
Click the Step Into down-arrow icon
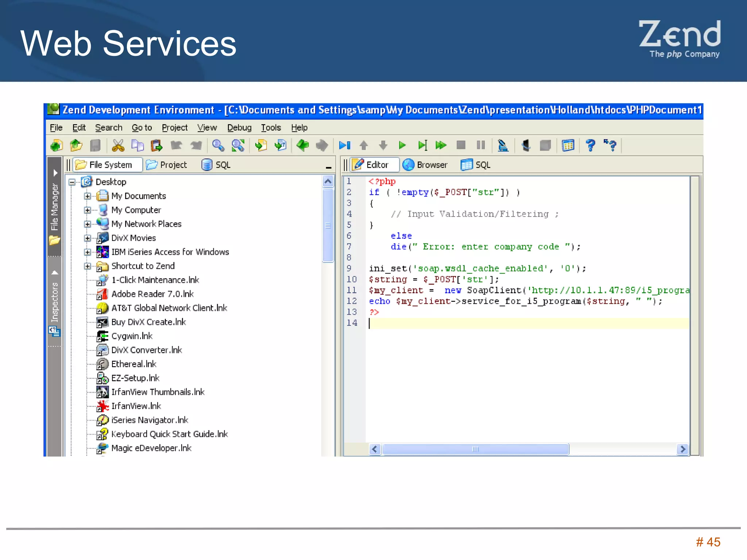coord(383,146)
